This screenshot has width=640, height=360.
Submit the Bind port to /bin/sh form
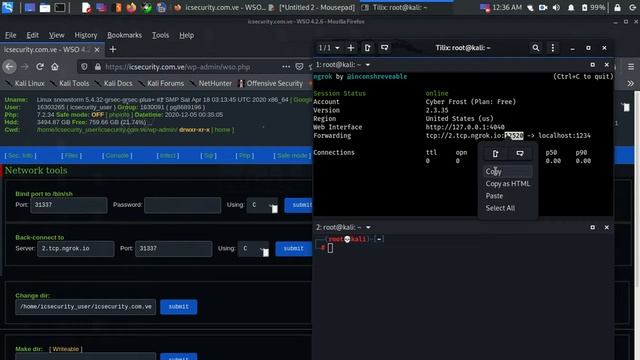[299, 205]
